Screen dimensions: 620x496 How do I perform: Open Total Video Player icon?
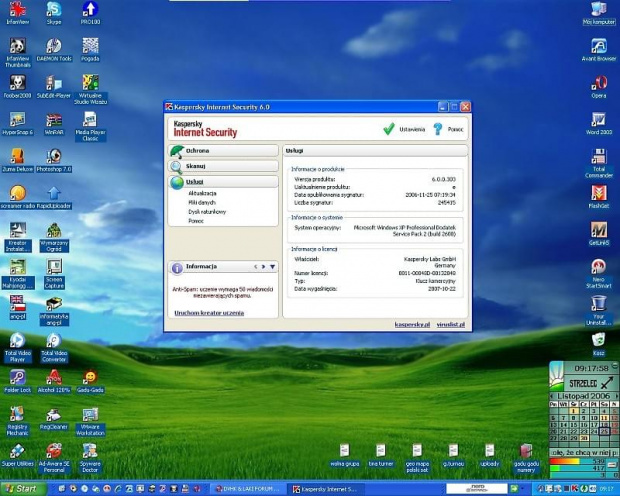(x=17, y=347)
